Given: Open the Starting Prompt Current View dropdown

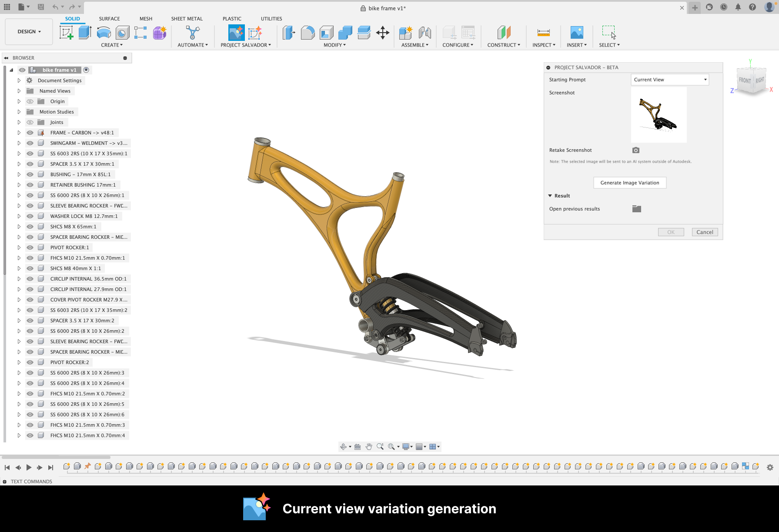Looking at the screenshot, I should pos(670,80).
